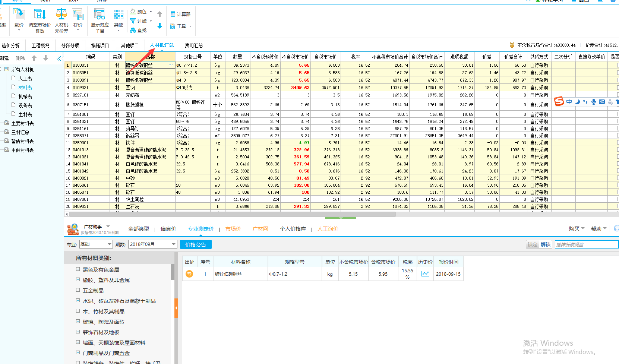Expand the 五金制品 category

click(x=78, y=290)
